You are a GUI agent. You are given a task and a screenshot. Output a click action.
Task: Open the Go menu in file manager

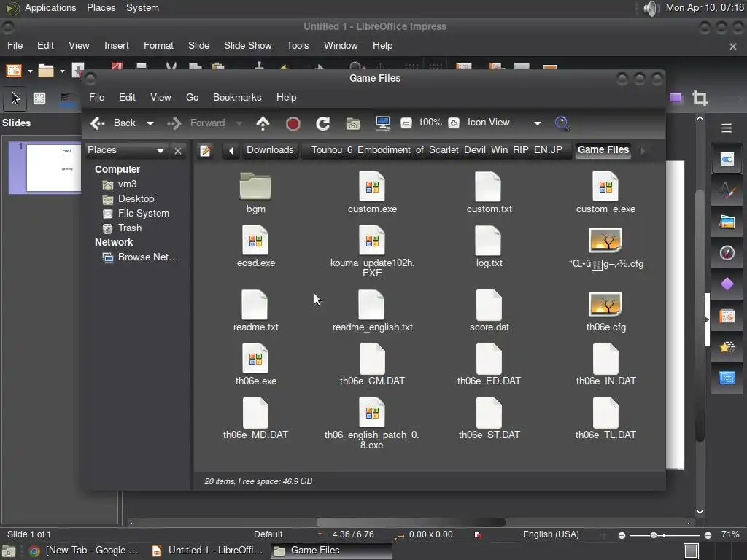(x=192, y=97)
